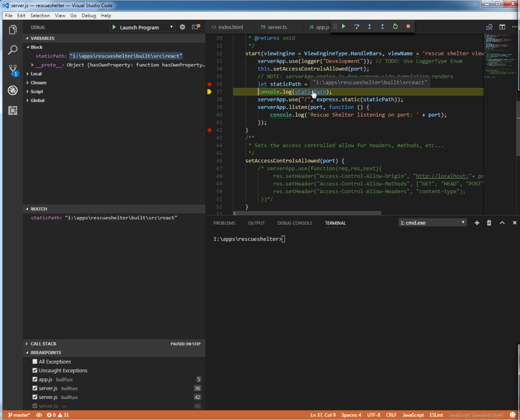Open the Explorer view in activity bar
The height and width of the screenshot is (420, 520).
[12, 30]
